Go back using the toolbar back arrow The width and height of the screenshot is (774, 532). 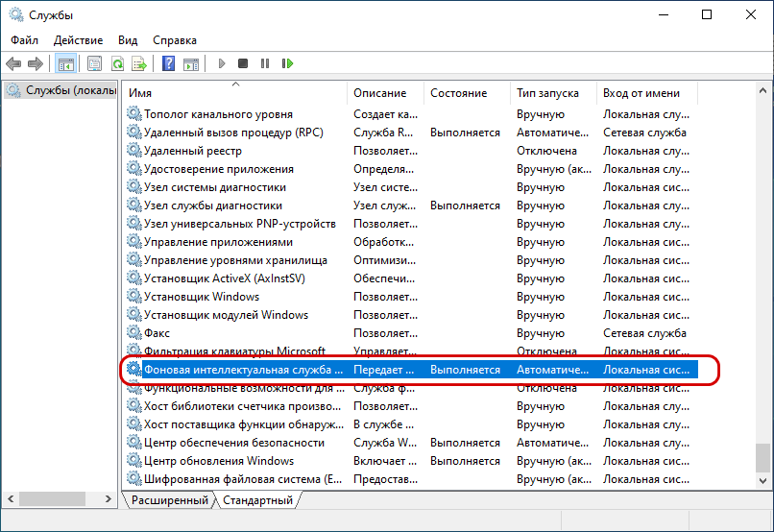(x=13, y=63)
